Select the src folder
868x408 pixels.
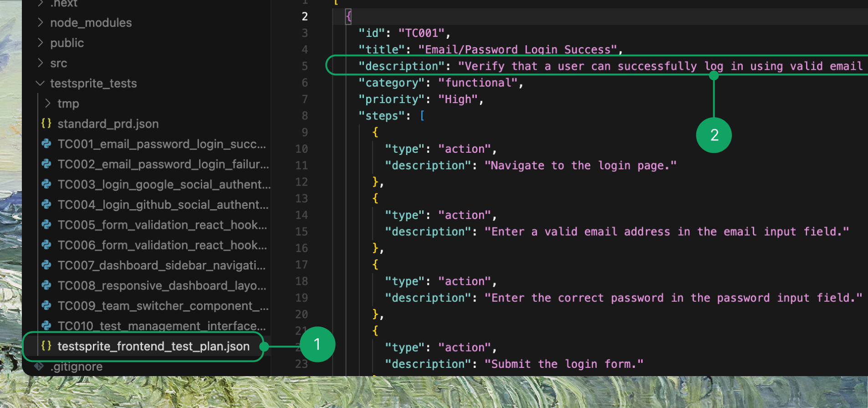pos(59,63)
